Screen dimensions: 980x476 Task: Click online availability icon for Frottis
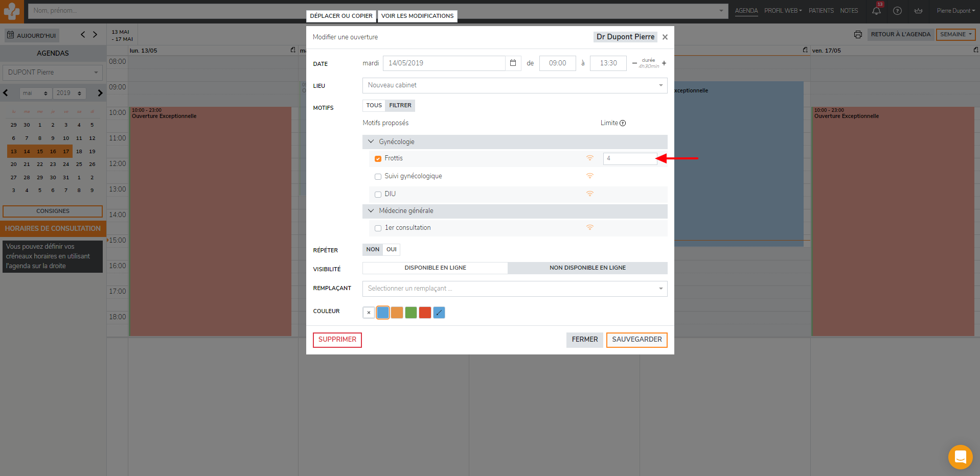coord(590,158)
